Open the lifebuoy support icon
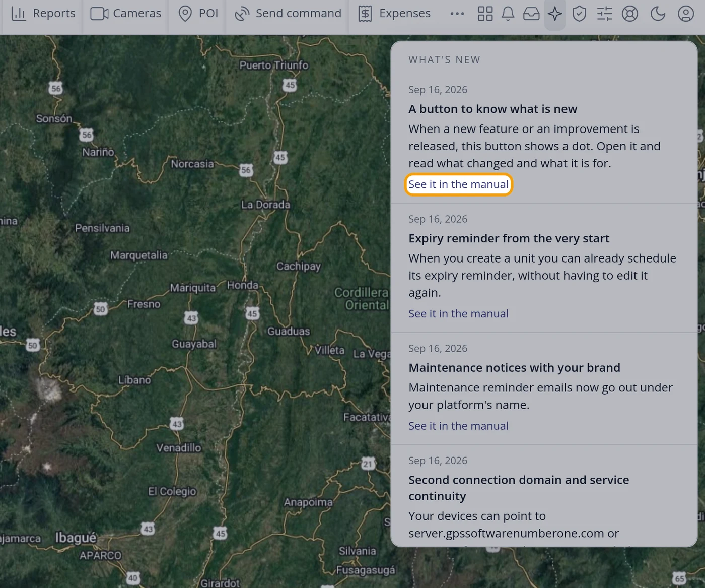The height and width of the screenshot is (588, 705). pyautogui.click(x=630, y=14)
